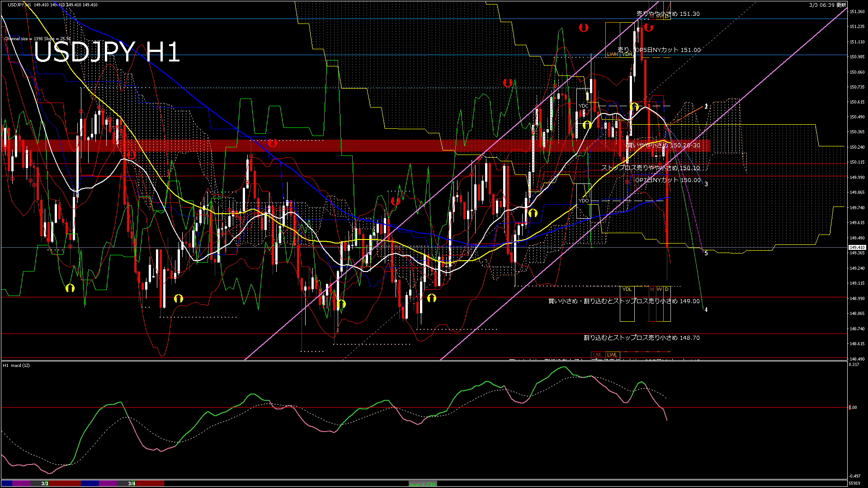868x488 pixels.
Task: Click the 3/3 06:39 更新 timestamp
Action: point(827,5)
